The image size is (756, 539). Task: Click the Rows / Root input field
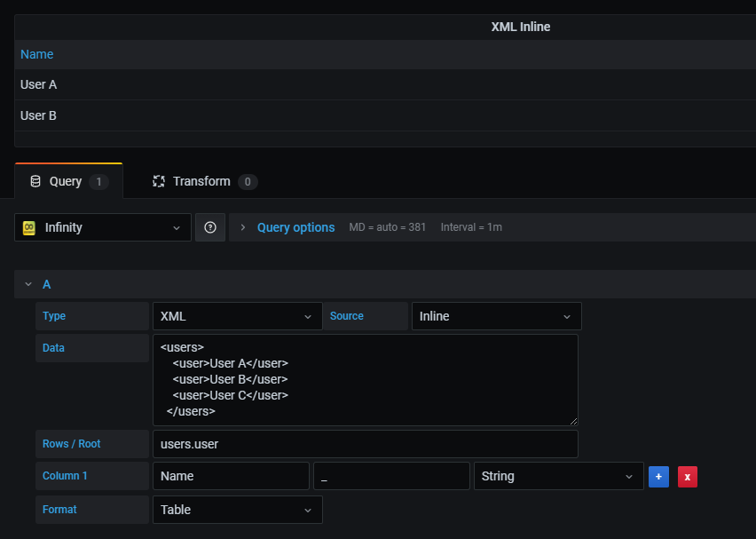pos(366,443)
